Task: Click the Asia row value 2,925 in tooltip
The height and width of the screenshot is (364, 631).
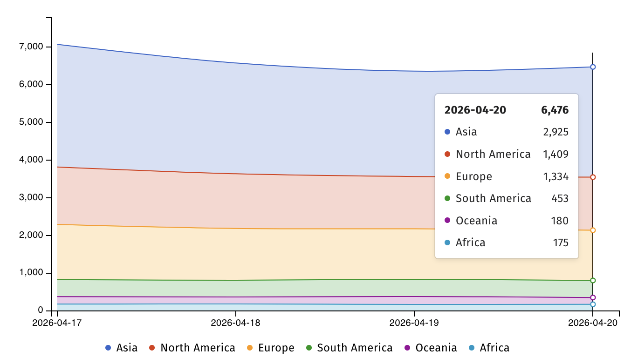Action: point(556,132)
